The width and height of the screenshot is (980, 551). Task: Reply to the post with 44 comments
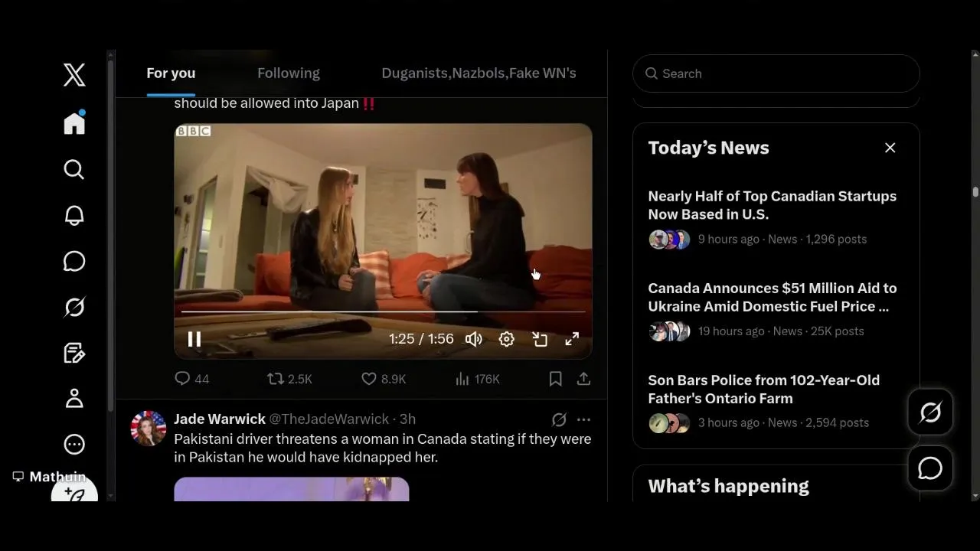point(192,379)
